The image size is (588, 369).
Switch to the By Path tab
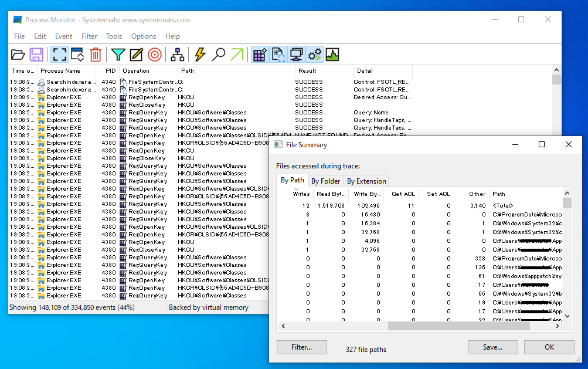pos(293,180)
